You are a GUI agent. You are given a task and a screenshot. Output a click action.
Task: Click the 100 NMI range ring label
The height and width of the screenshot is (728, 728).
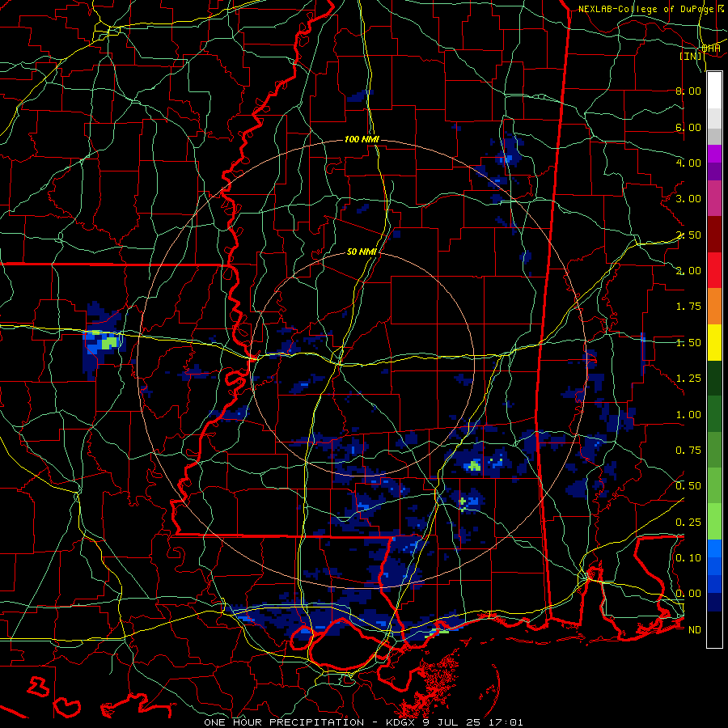click(362, 139)
